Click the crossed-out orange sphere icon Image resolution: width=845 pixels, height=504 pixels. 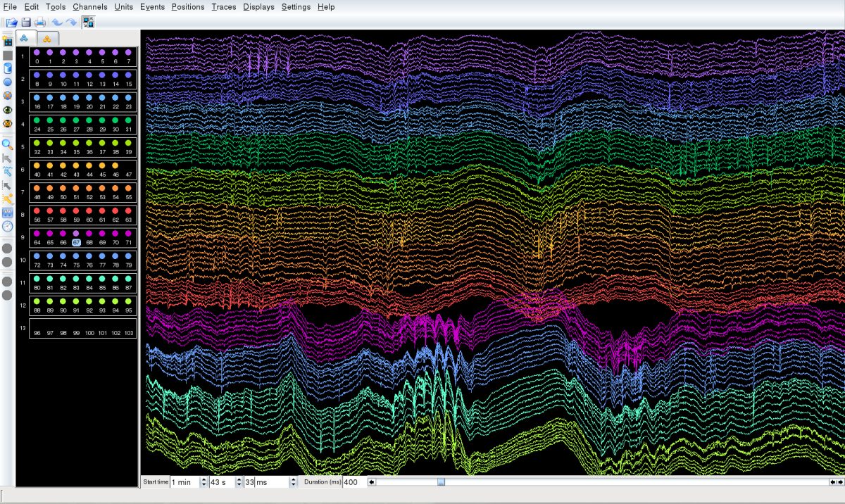7,95
